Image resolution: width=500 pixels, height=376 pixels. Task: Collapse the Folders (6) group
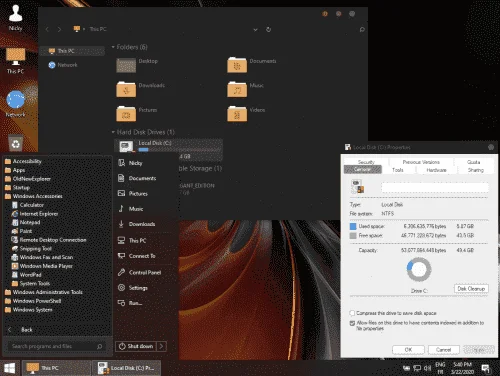[x=113, y=47]
